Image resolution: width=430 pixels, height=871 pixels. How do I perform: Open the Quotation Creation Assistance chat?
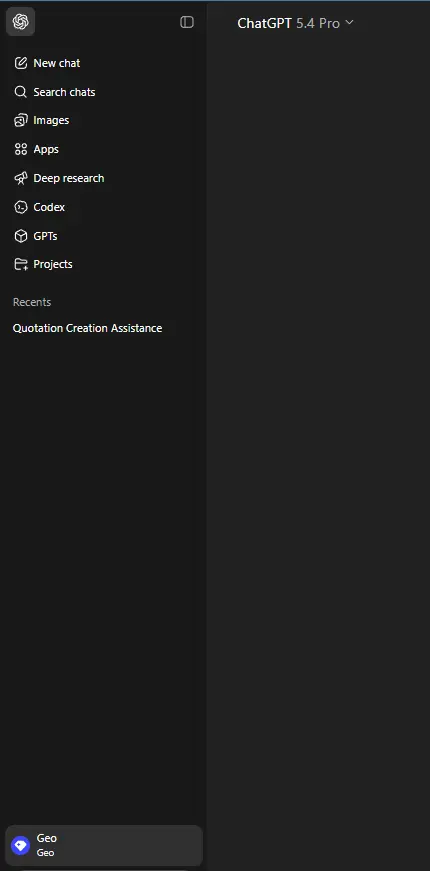tap(87, 328)
